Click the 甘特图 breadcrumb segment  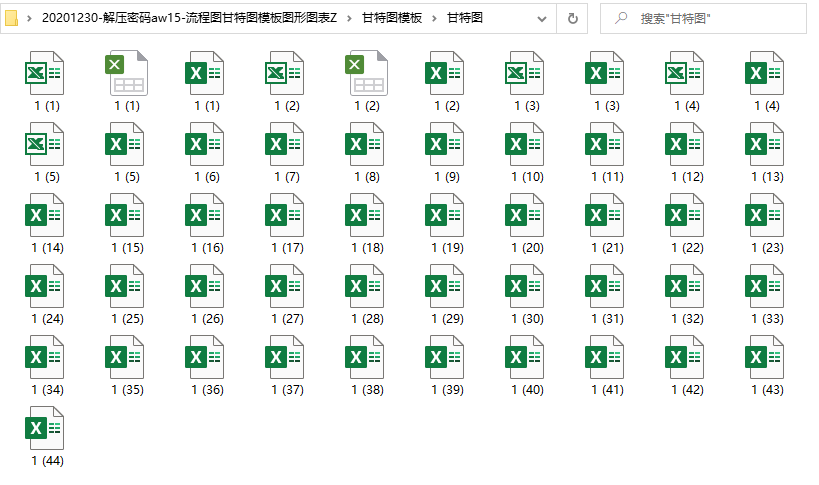point(465,18)
